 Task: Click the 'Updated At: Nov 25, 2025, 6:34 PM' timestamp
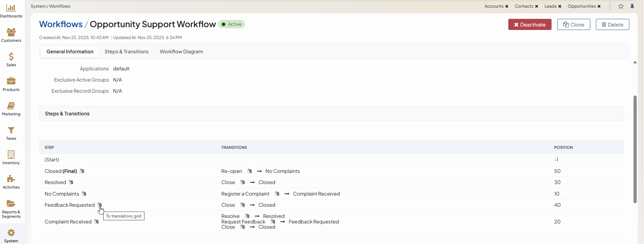(147, 38)
